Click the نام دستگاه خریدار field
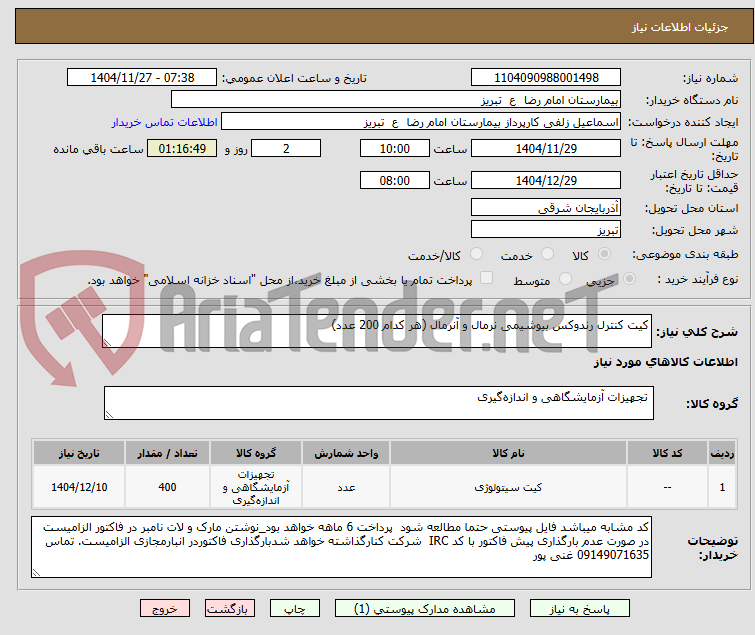The height and width of the screenshot is (635, 755). (396, 100)
